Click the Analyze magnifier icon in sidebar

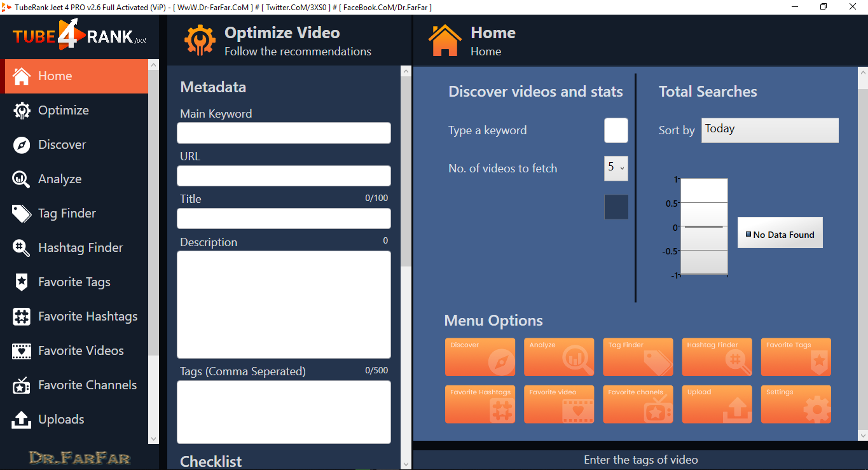22,179
